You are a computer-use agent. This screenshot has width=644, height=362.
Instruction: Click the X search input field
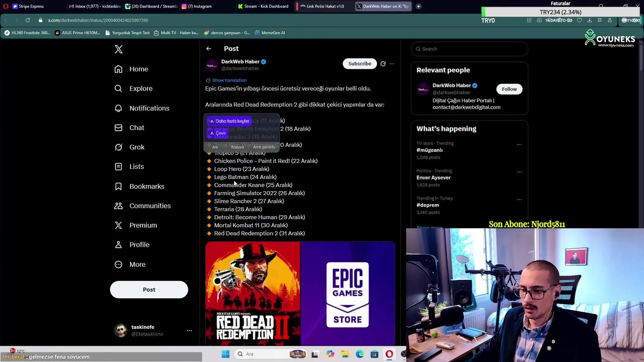tap(469, 49)
